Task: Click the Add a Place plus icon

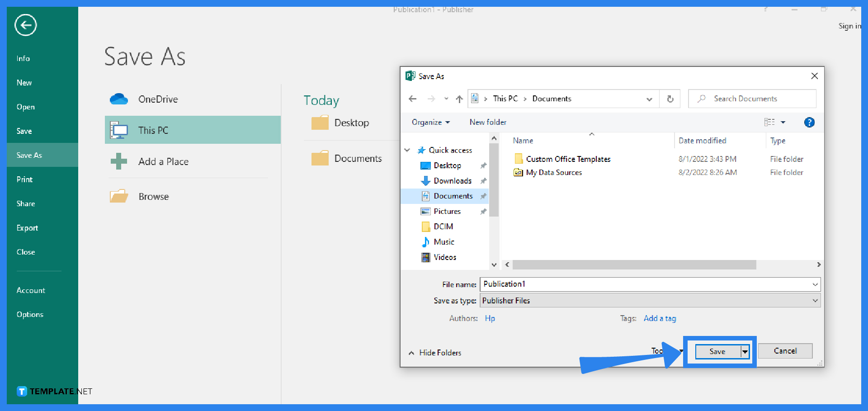Action: click(119, 161)
